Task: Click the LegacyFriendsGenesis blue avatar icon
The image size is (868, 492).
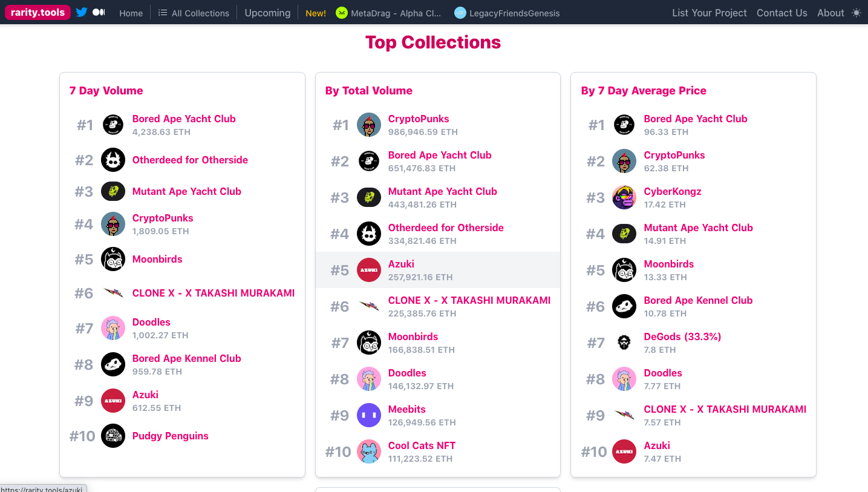Action: point(460,13)
